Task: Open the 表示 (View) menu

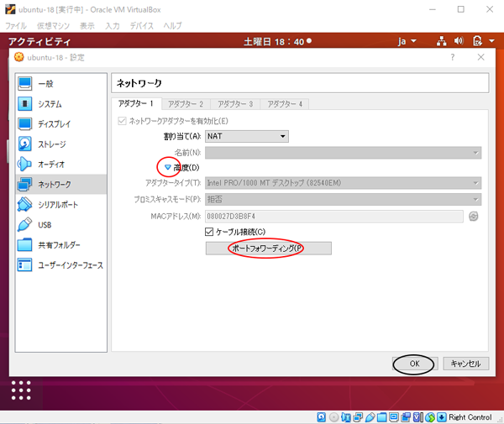Action: (87, 26)
